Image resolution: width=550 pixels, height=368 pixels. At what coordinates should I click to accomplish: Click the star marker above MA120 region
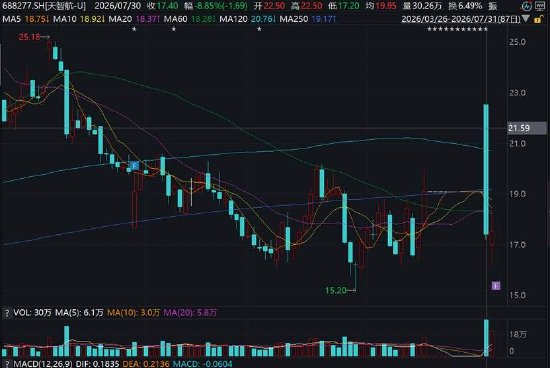pyautogui.click(x=259, y=29)
